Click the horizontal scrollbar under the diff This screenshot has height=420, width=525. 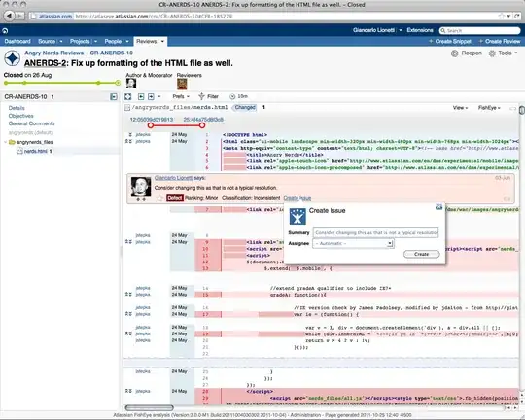pyautogui.click(x=150, y=408)
